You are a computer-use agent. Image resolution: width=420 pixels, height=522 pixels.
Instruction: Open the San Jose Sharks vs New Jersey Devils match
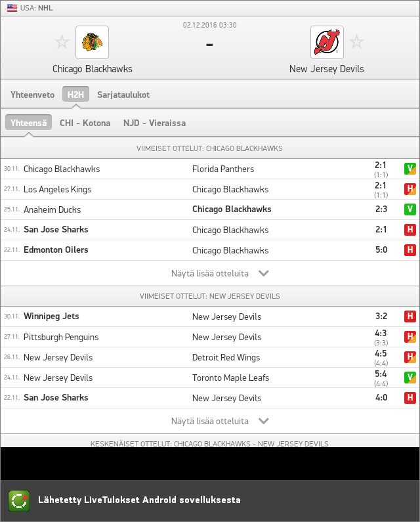pos(210,398)
